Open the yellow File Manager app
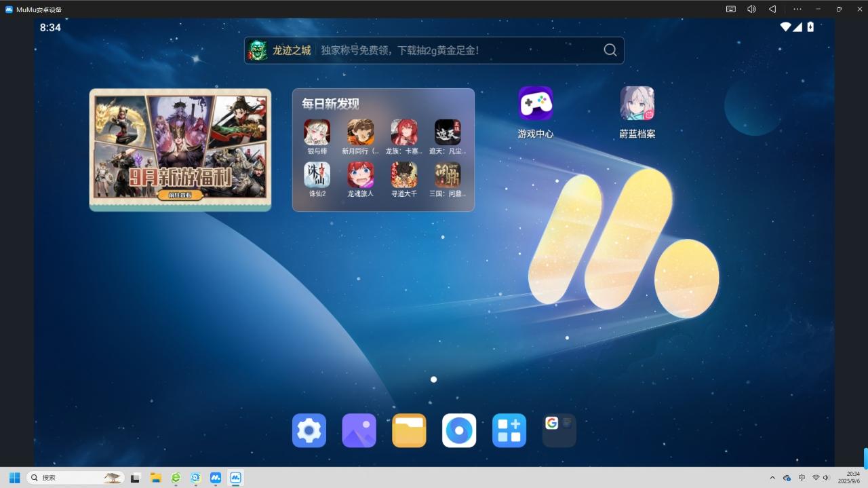This screenshot has height=488, width=868. click(x=409, y=430)
